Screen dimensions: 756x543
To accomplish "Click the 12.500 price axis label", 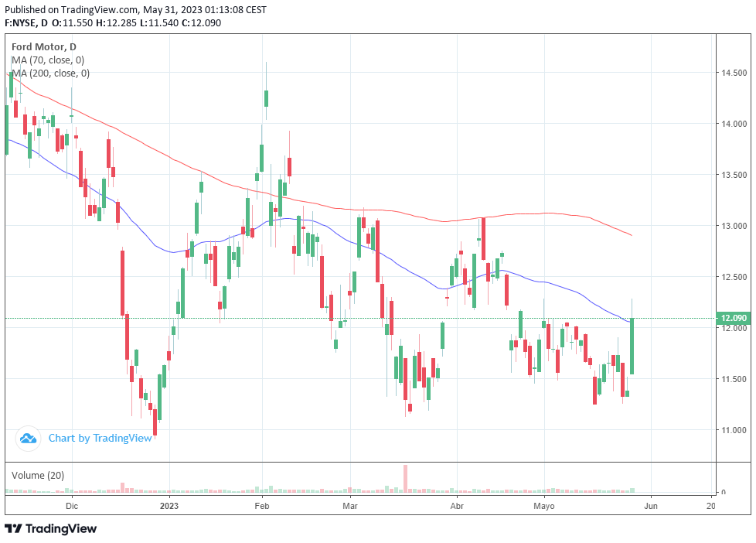I will coord(734,277).
